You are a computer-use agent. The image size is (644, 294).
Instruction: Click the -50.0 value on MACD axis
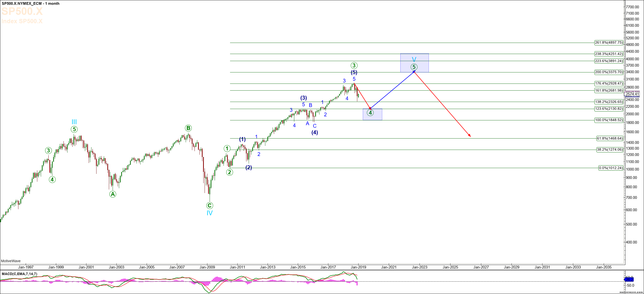(x=630, y=285)
